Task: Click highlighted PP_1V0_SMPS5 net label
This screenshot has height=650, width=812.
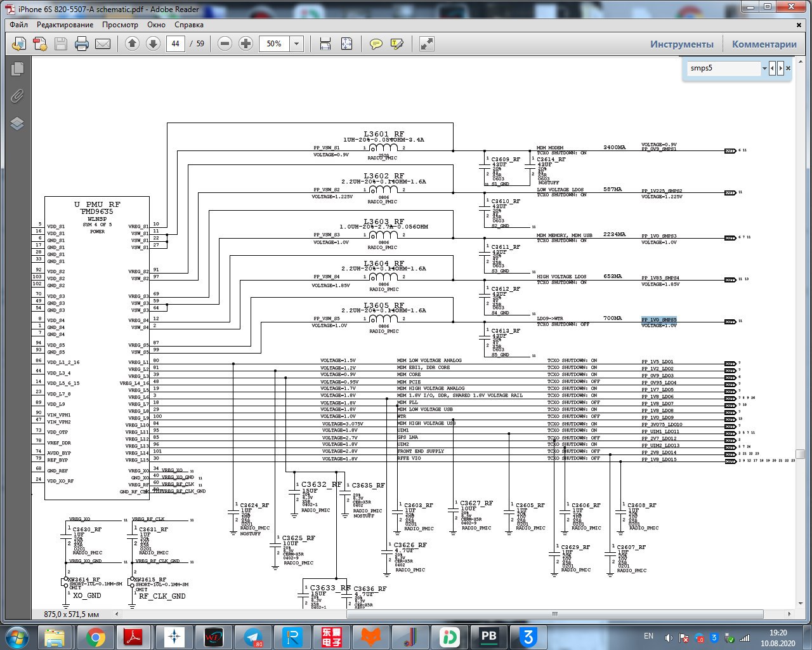Action: tap(659, 320)
